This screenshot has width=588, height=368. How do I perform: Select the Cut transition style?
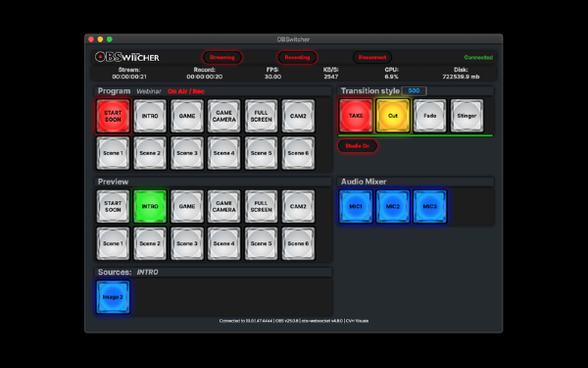pos(393,116)
